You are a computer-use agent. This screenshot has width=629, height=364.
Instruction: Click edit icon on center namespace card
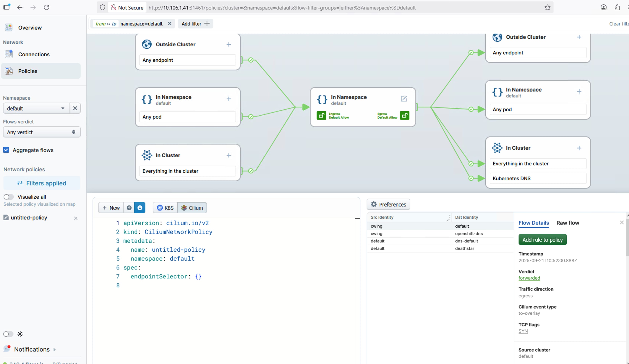coord(404,99)
